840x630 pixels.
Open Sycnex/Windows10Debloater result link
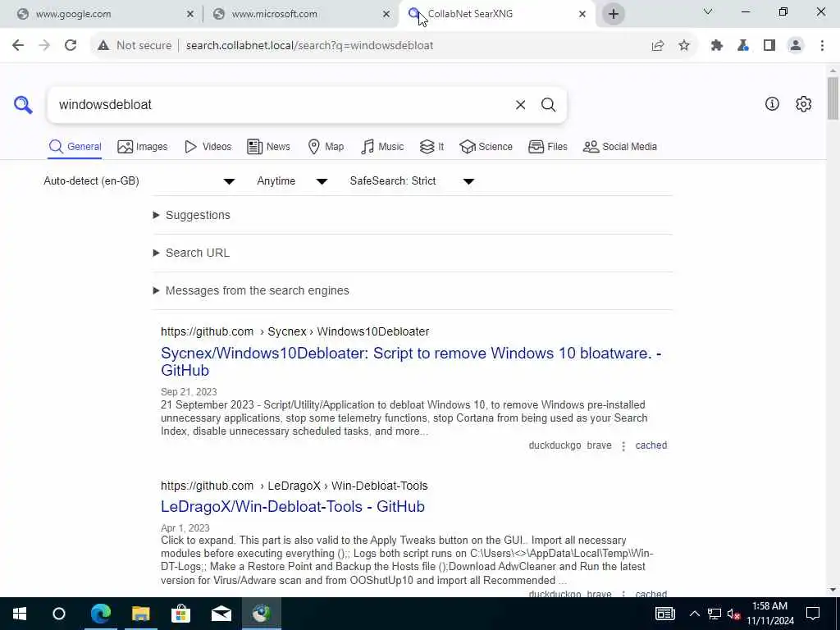point(411,362)
